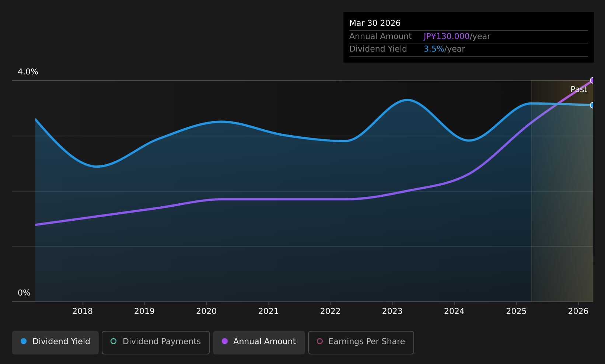The image size is (605, 364).
Task: Select the purple endpoint marker on chart
Action: 592,80
